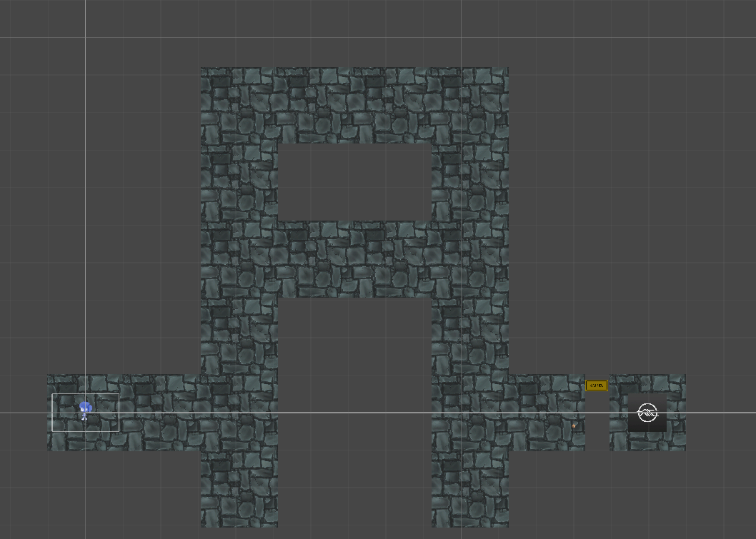Select the left stone corridor right of the character frame
This screenshot has height=539, width=756.
[x=159, y=413]
